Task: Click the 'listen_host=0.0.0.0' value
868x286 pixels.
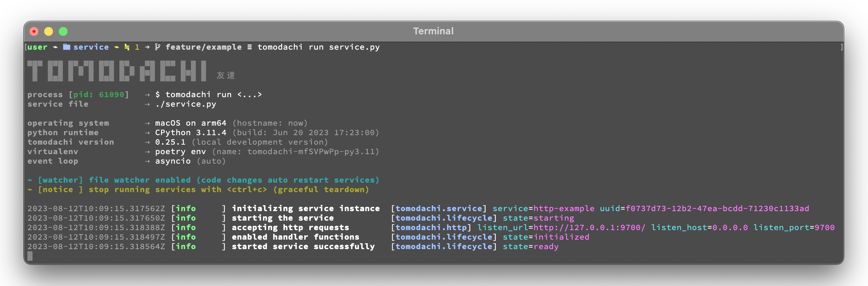Action: (x=700, y=228)
